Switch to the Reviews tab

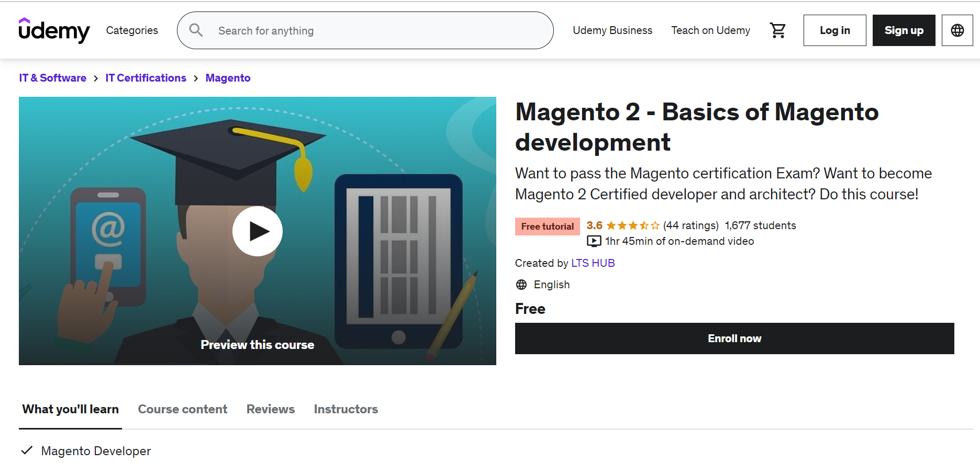click(x=271, y=409)
